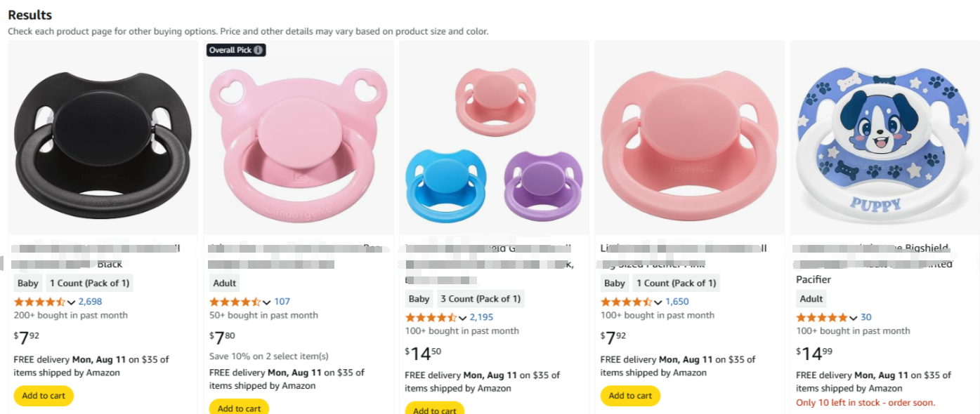Add the large pink pacifier to cart
The image size is (980, 414).
(630, 396)
